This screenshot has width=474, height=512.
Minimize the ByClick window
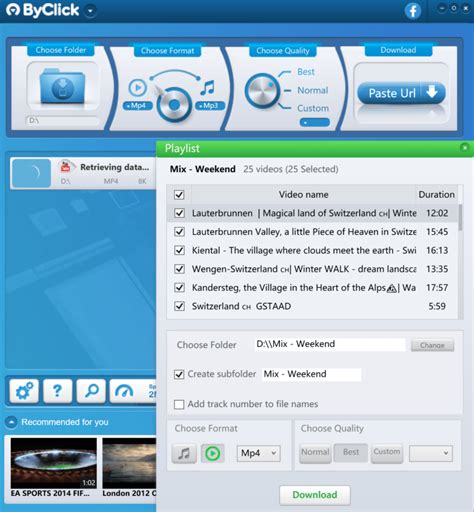442,8
